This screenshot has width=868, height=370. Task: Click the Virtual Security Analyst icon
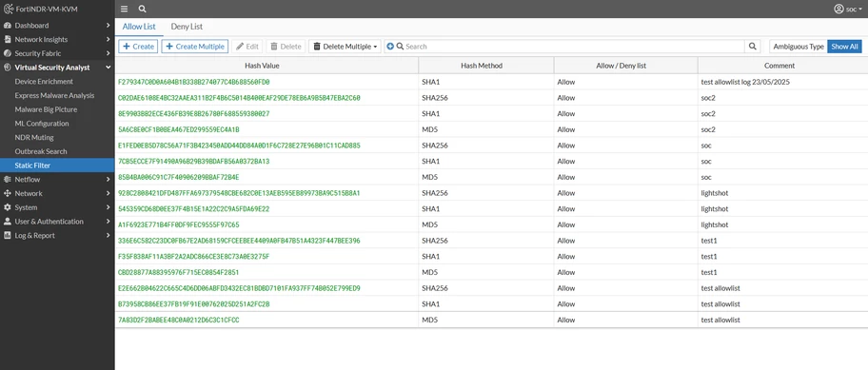[8, 68]
